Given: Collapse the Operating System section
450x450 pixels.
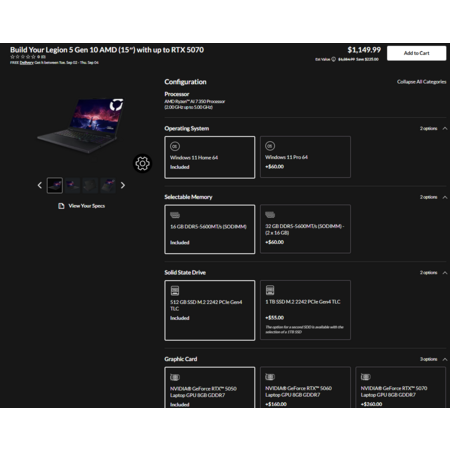Looking at the screenshot, I should [x=445, y=128].
